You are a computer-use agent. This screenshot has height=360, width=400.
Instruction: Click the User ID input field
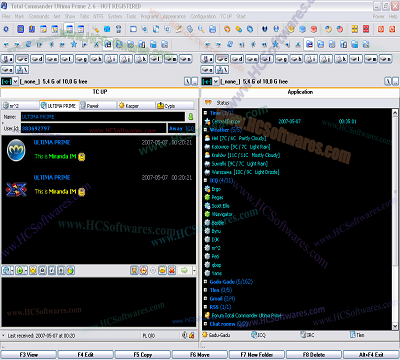click(93, 128)
